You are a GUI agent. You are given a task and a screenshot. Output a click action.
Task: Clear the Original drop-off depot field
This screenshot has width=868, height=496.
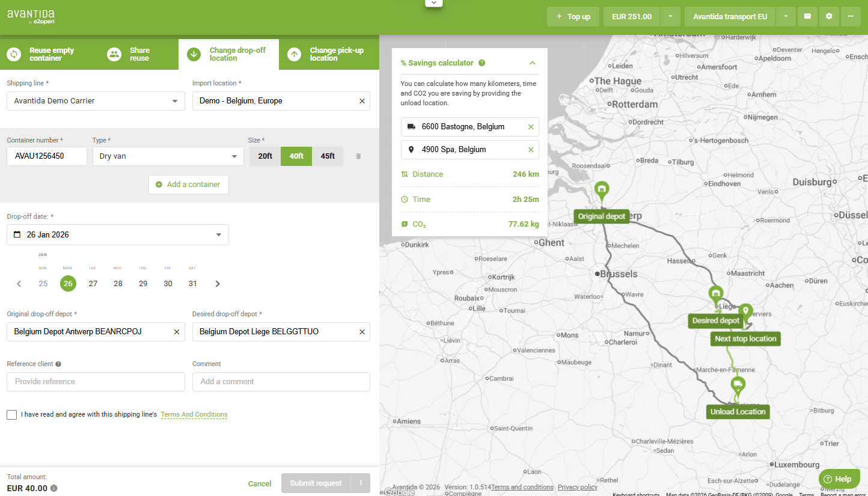click(177, 332)
